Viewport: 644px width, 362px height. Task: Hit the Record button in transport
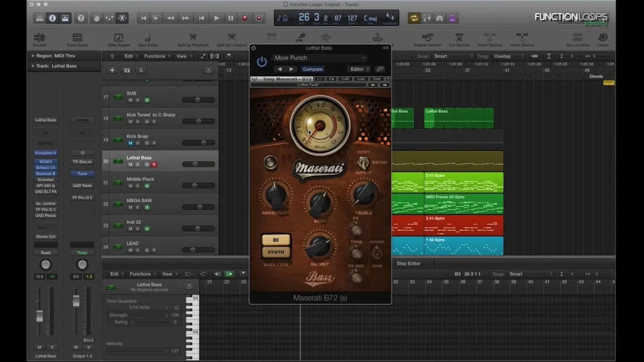click(245, 18)
